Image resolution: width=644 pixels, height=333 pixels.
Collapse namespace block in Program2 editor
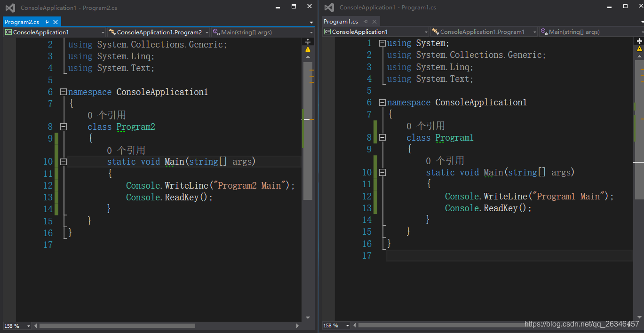click(x=64, y=92)
